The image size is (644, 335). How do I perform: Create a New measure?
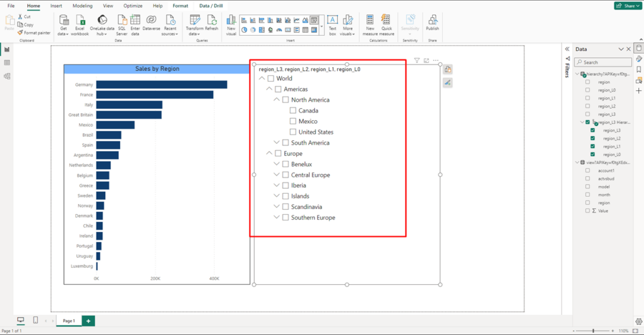[370, 25]
